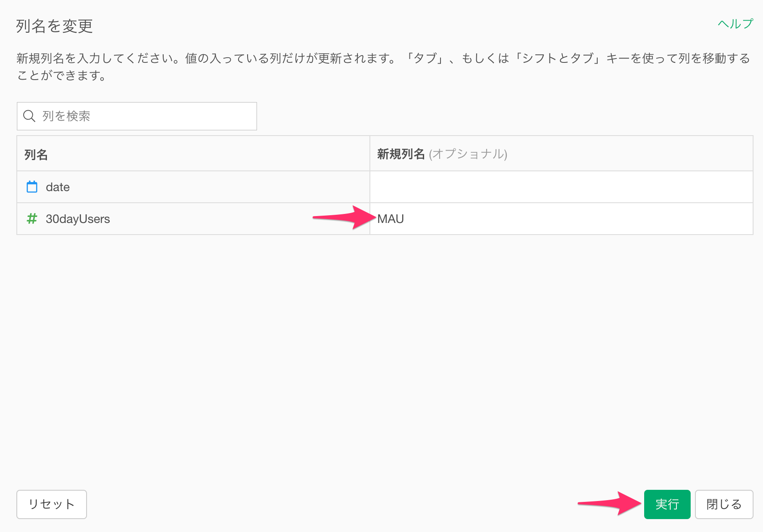Click the MAU new column name field
Image resolution: width=763 pixels, height=532 pixels.
561,219
